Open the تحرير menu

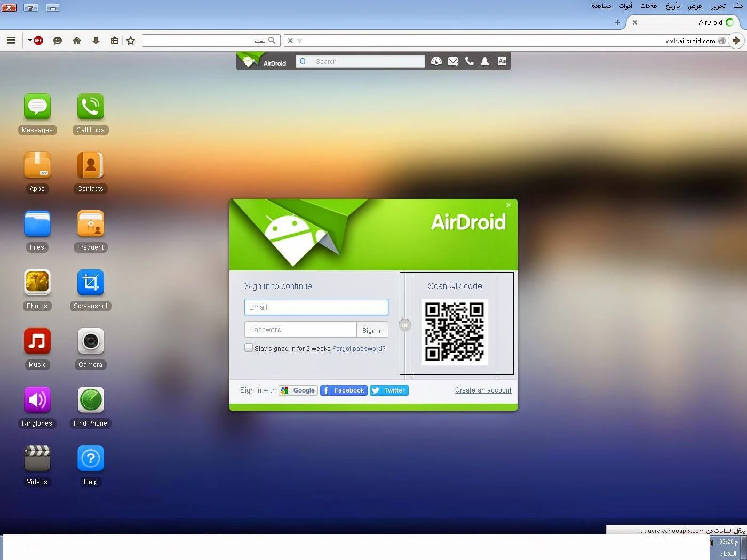pos(718,6)
